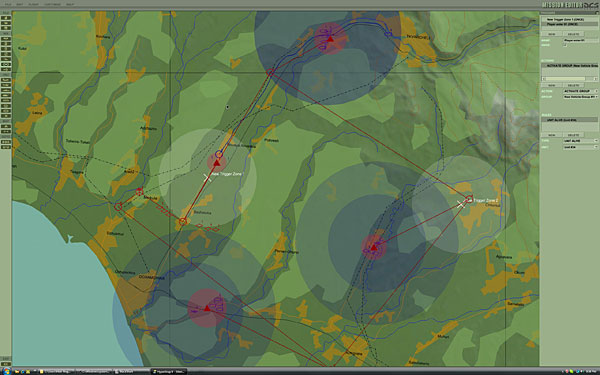Select 'New Trigger Zone 1 (ONCE)' trigger row
Screen dimensions: 600x375
(x=569, y=19)
